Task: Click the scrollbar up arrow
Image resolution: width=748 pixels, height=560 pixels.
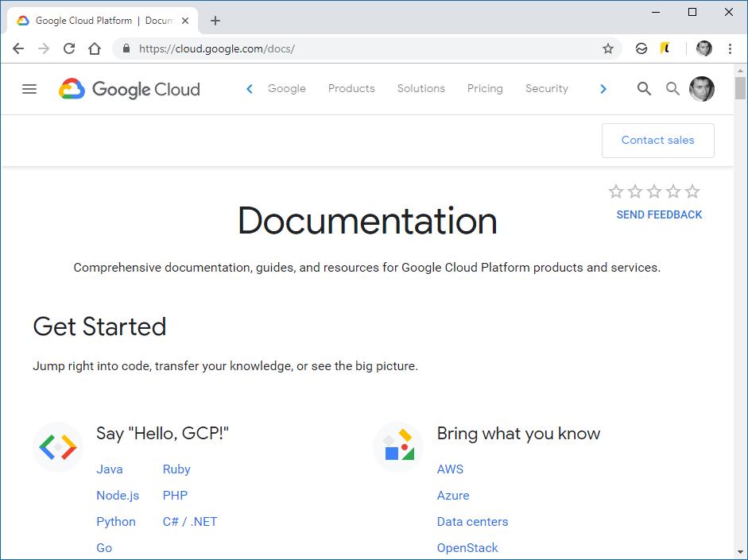Action: tap(740, 71)
